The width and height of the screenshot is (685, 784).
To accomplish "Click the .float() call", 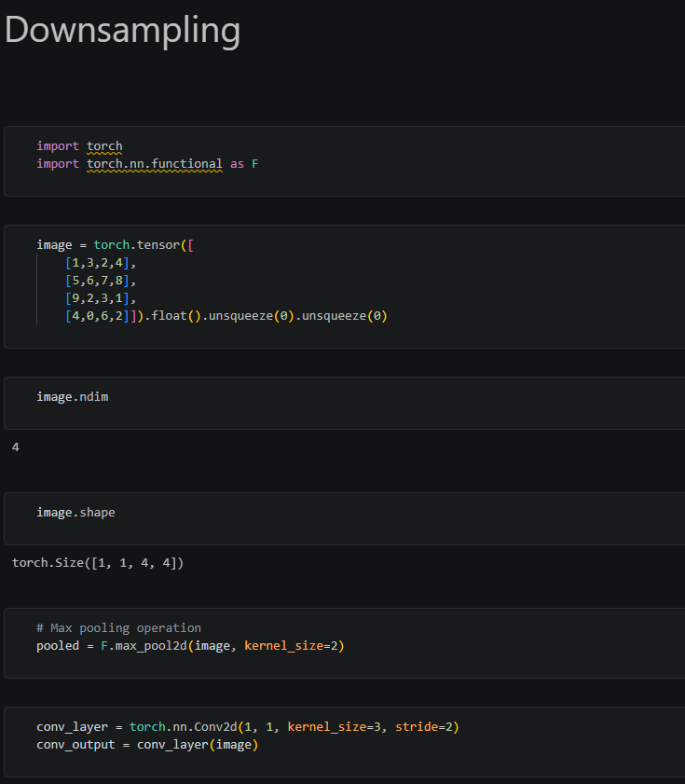I will point(172,316).
